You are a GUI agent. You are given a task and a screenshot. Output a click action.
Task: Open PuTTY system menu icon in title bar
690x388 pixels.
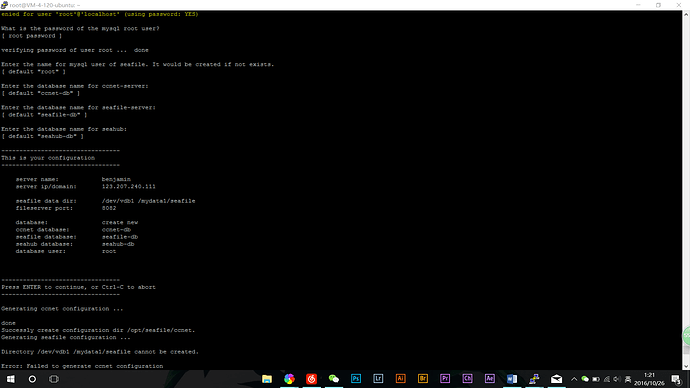click(x=4, y=5)
